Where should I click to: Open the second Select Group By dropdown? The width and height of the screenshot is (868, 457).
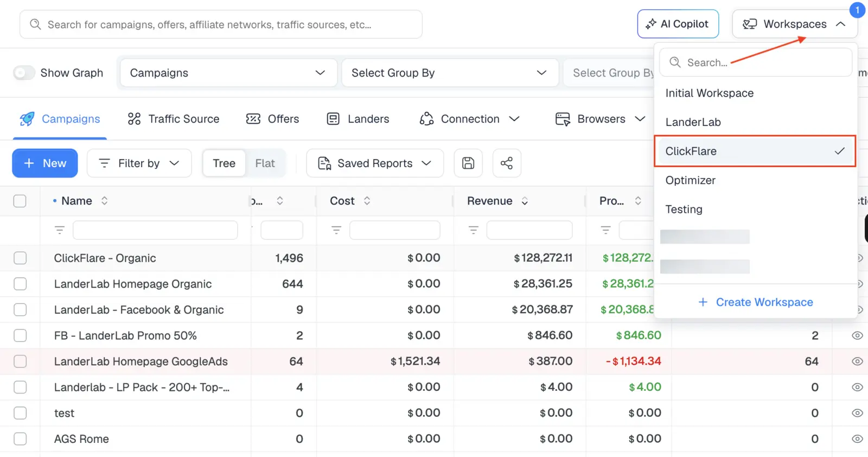pos(609,73)
